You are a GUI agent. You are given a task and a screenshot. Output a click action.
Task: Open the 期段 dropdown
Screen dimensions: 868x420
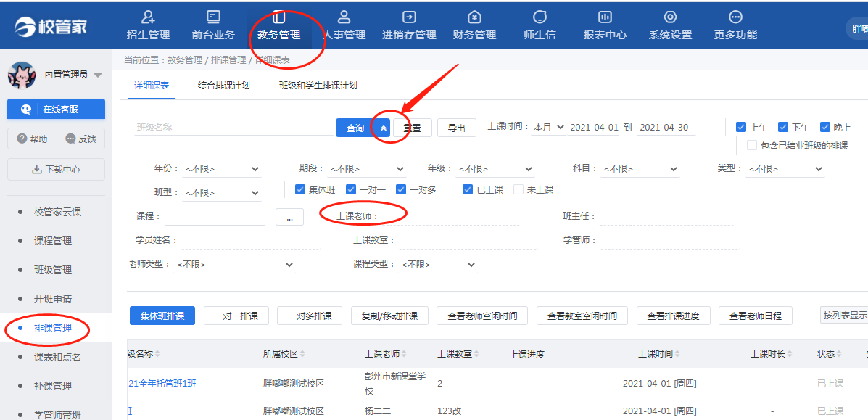[x=367, y=169]
